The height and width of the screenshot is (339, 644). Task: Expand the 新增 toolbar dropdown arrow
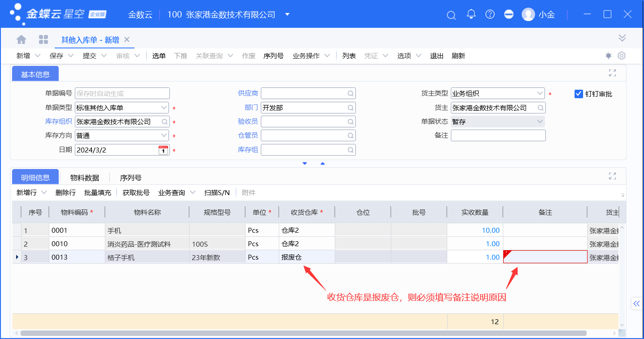(38, 56)
